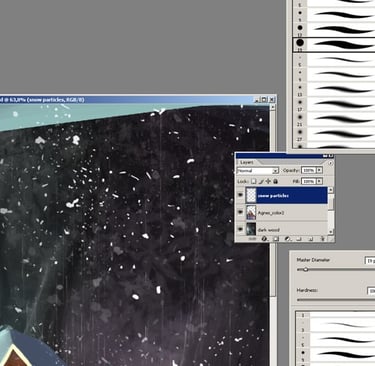Pick the soft round 27 brush preset

coord(334,134)
